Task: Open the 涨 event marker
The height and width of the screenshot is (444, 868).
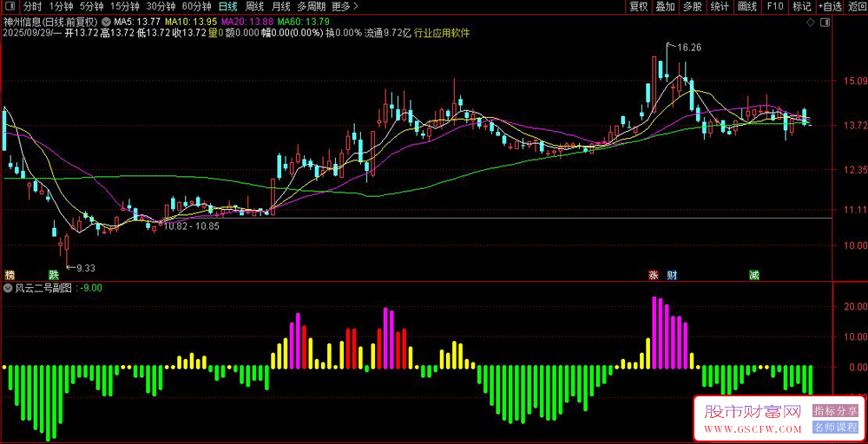Action: pyautogui.click(x=654, y=275)
